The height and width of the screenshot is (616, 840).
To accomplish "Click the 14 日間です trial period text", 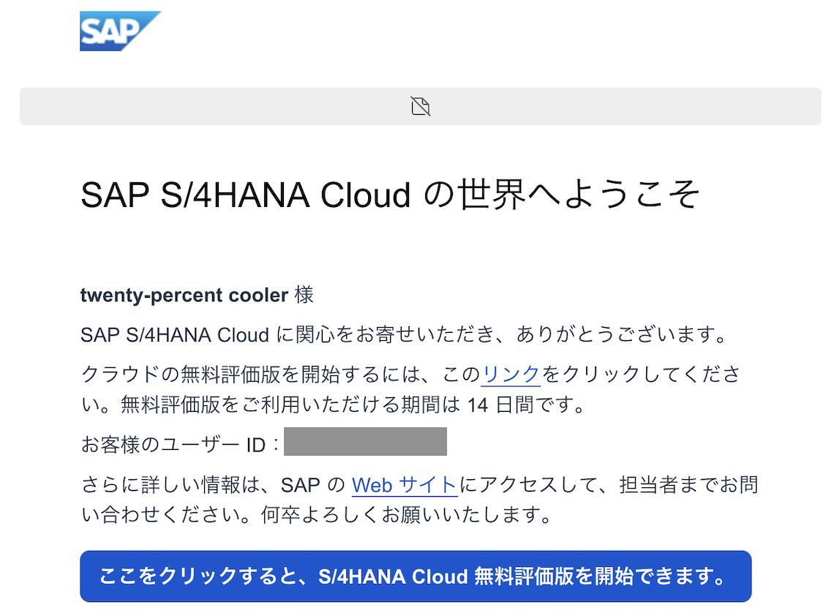I will tap(526, 405).
